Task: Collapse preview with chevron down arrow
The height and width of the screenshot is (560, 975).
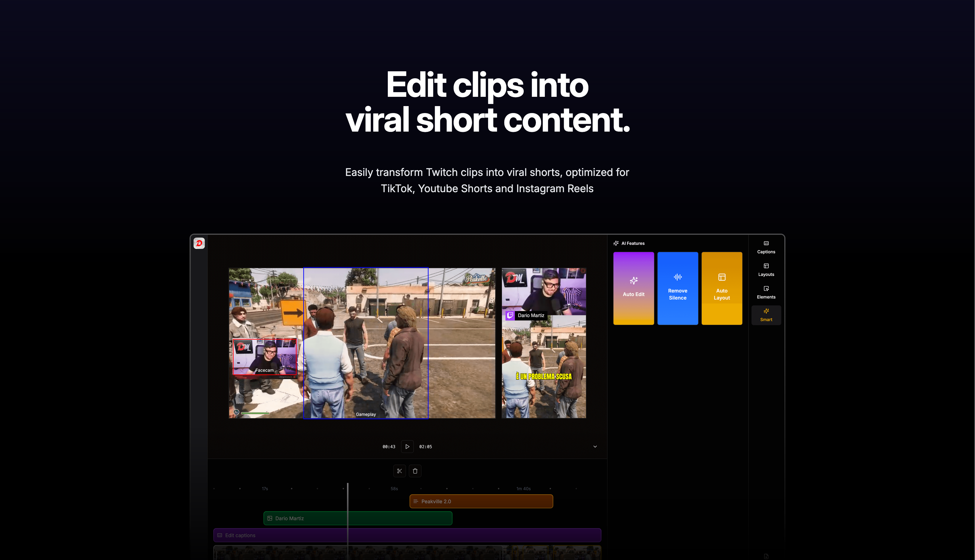Action: coord(595,447)
